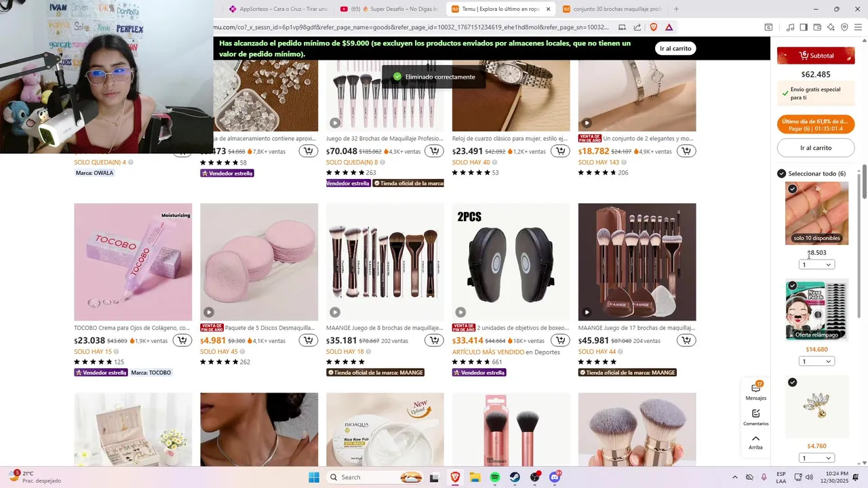Add Discos Desmaquillantes to cart
The image size is (868, 488).
tap(308, 340)
